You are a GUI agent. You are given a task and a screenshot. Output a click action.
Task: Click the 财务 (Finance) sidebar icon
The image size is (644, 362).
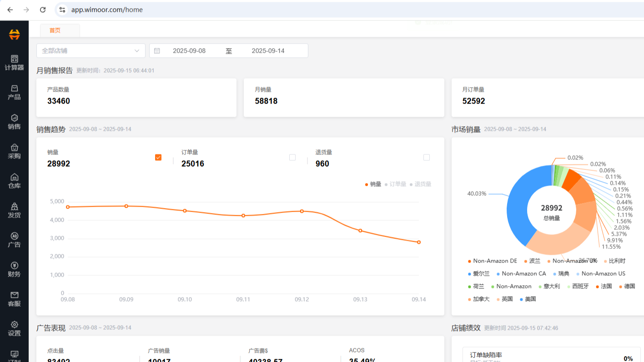(x=14, y=269)
